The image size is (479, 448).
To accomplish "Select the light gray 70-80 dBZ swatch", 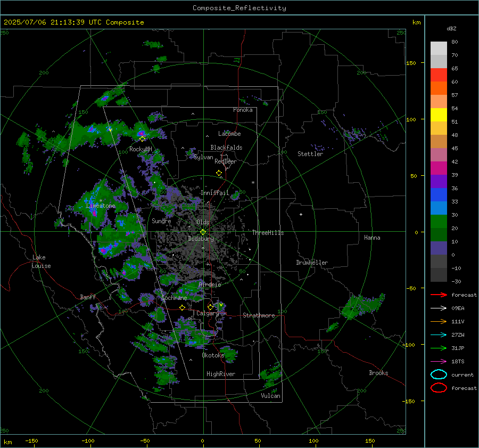I will tap(439, 48).
